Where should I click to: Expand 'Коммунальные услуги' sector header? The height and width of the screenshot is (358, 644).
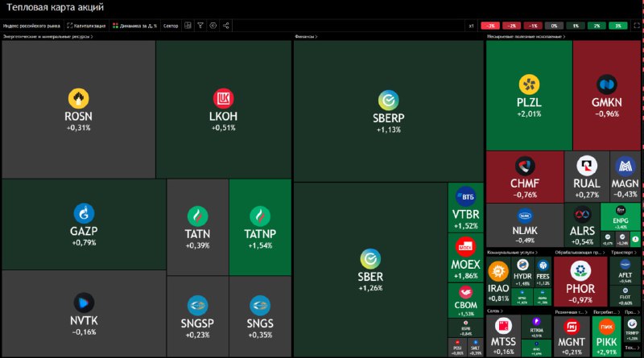pyautogui.click(x=512, y=253)
